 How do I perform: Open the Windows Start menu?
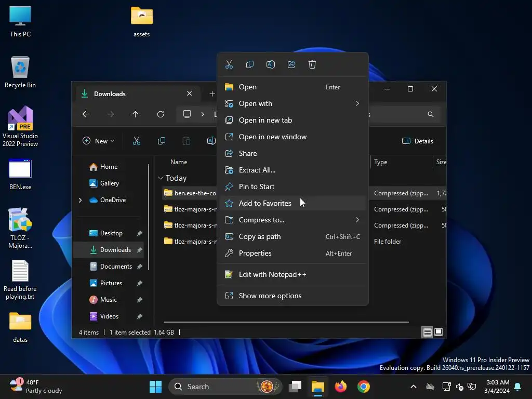(x=156, y=387)
